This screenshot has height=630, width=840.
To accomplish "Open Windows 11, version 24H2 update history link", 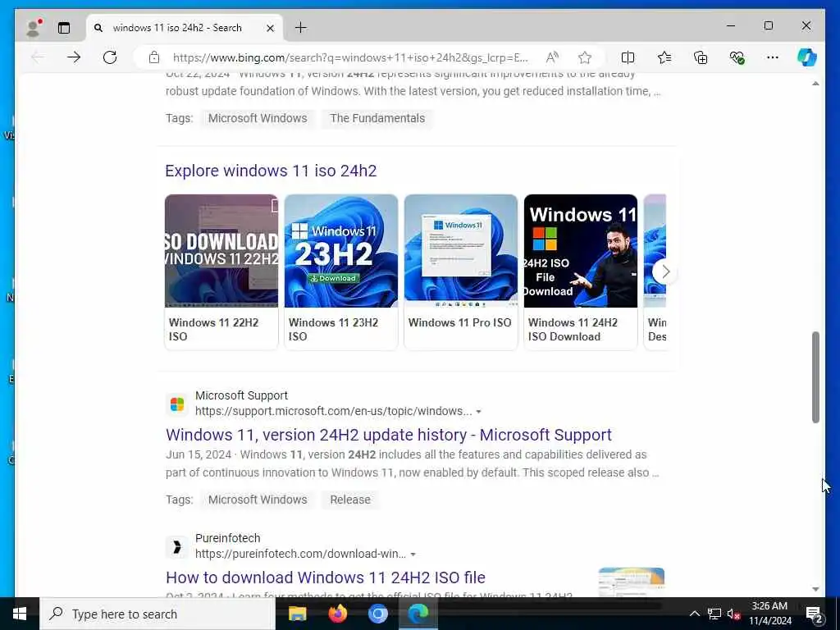I will click(x=388, y=435).
